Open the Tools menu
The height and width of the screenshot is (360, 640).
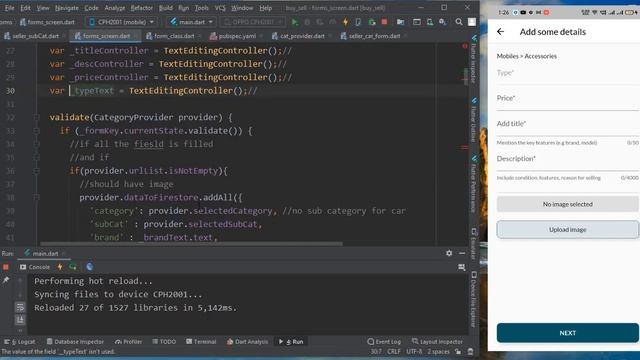(201, 8)
